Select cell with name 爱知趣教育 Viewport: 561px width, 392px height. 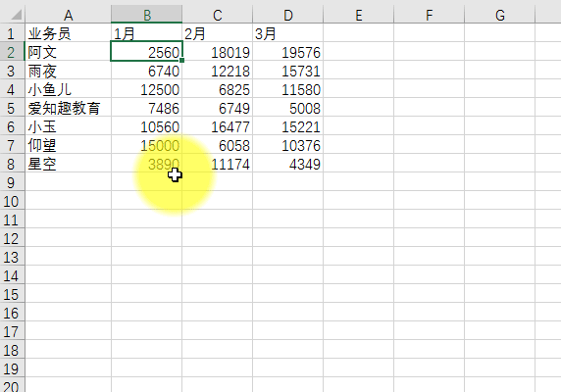[68, 108]
